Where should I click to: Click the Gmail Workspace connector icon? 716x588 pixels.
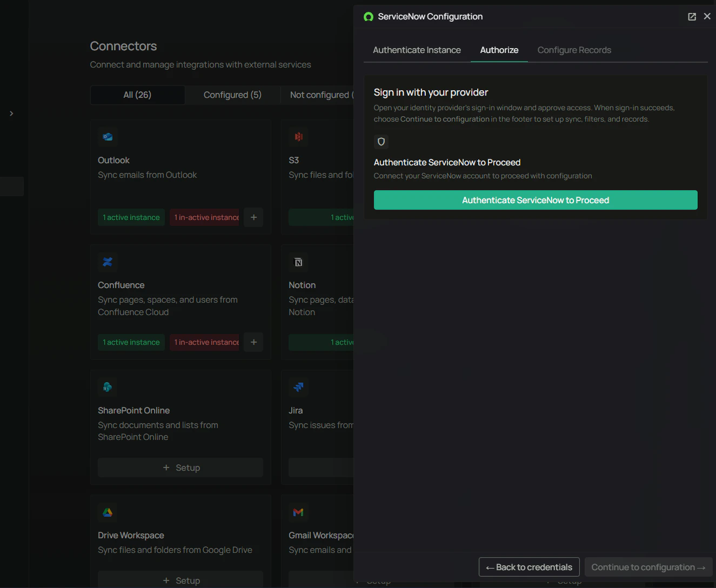pyautogui.click(x=298, y=512)
